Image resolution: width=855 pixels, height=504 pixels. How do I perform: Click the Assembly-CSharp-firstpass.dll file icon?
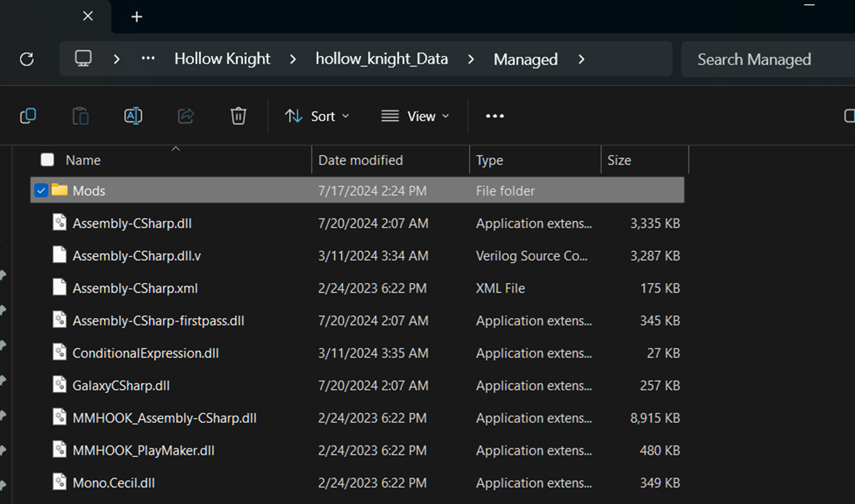(x=60, y=320)
